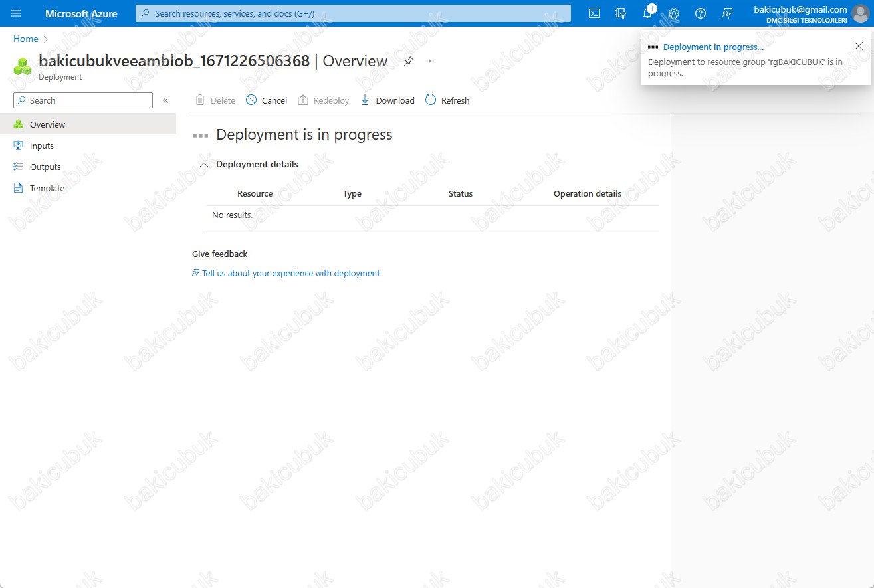Open the portal hamburger menu
This screenshot has height=588, width=874.
tap(16, 13)
